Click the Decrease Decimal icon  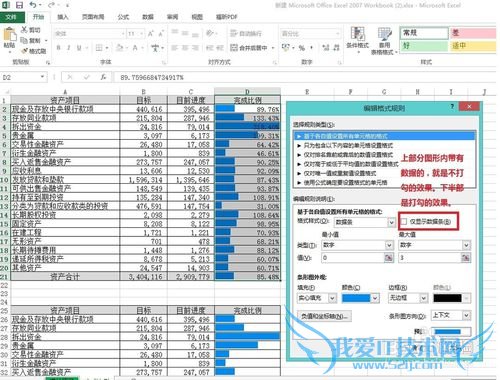(x=336, y=48)
